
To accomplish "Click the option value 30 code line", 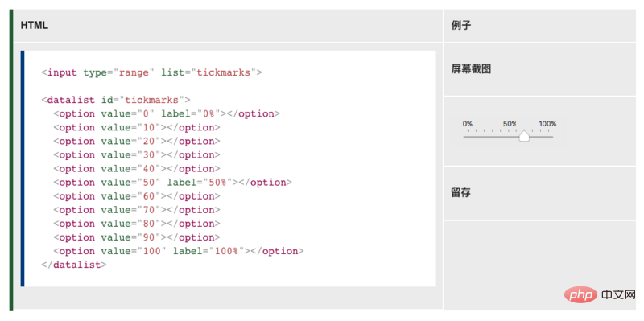I will pos(137,154).
